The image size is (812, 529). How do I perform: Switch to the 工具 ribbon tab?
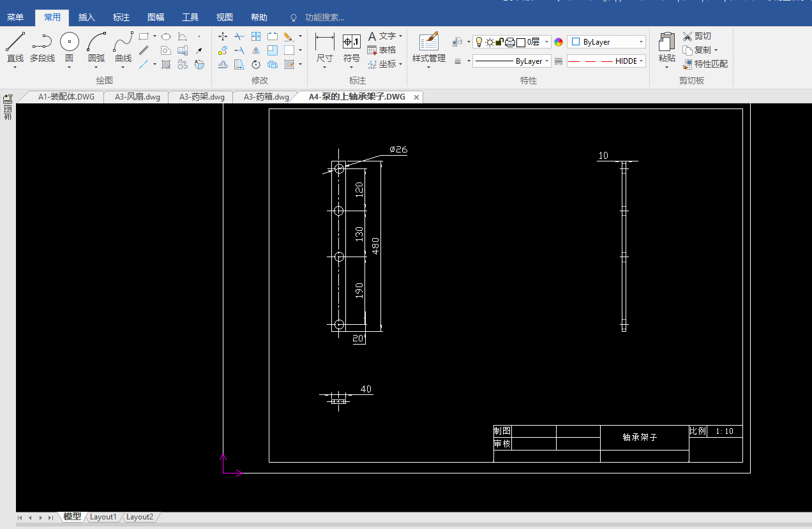[190, 18]
